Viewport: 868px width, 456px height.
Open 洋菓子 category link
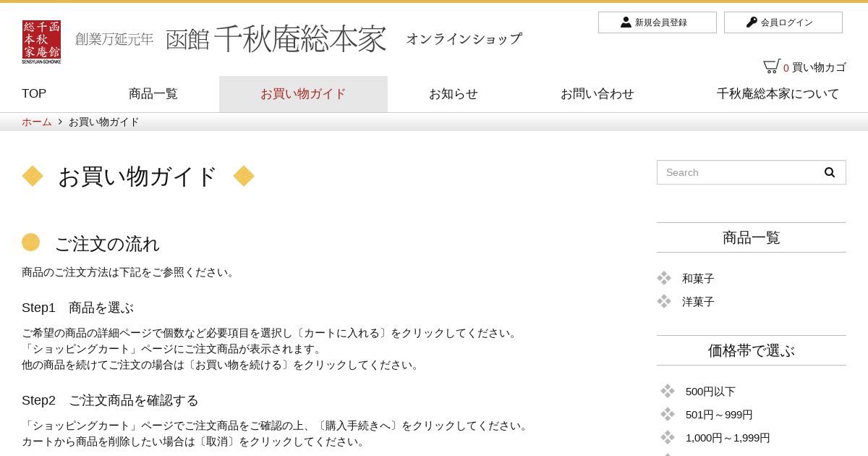click(698, 302)
